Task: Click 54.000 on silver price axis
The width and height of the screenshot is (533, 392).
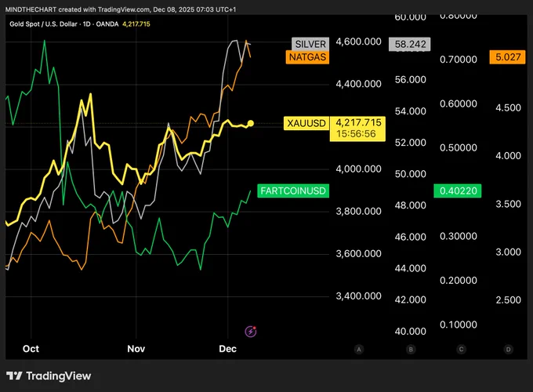Action: 410,111
